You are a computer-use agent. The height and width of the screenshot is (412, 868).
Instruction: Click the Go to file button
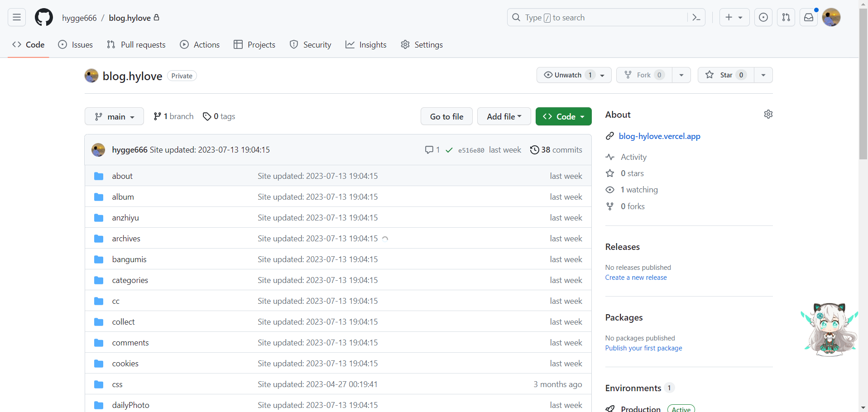point(446,116)
